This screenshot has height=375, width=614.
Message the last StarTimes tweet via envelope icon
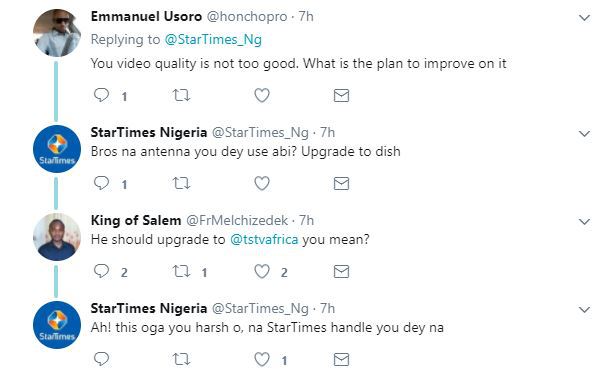341,359
